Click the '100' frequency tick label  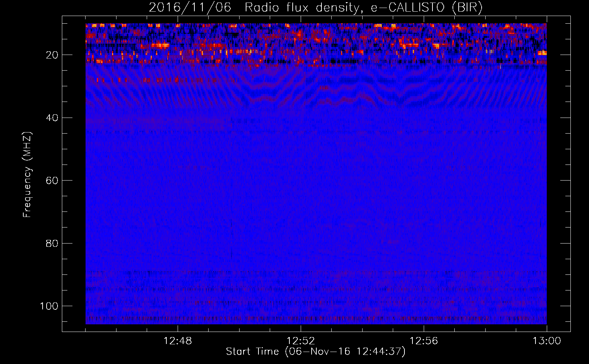[x=49, y=306]
